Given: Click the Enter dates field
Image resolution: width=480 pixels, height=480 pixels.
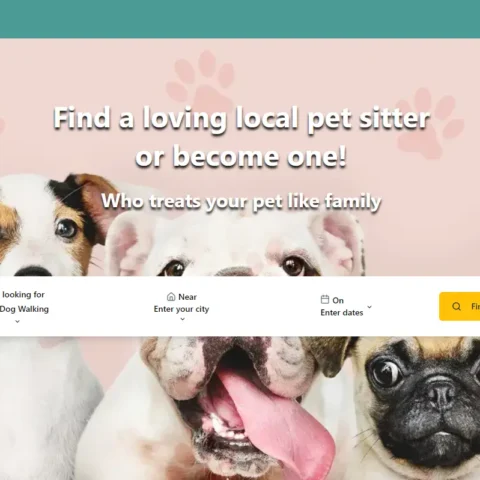Looking at the screenshot, I should point(342,313).
